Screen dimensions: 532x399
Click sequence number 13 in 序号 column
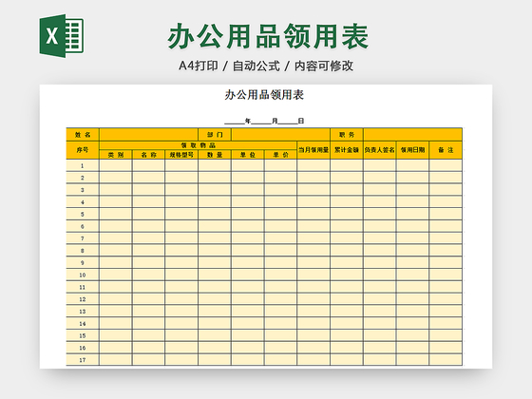(x=83, y=312)
